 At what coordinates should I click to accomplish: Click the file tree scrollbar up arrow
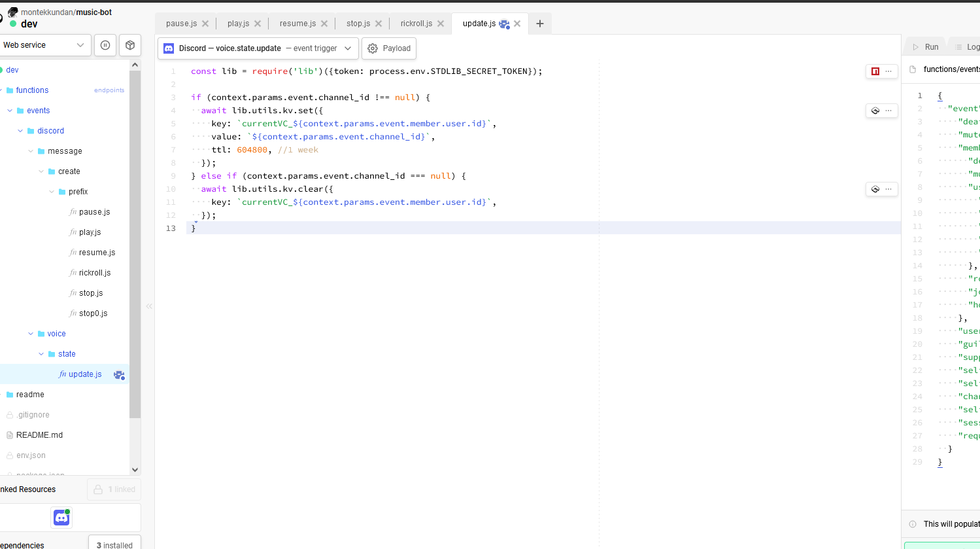(x=135, y=65)
